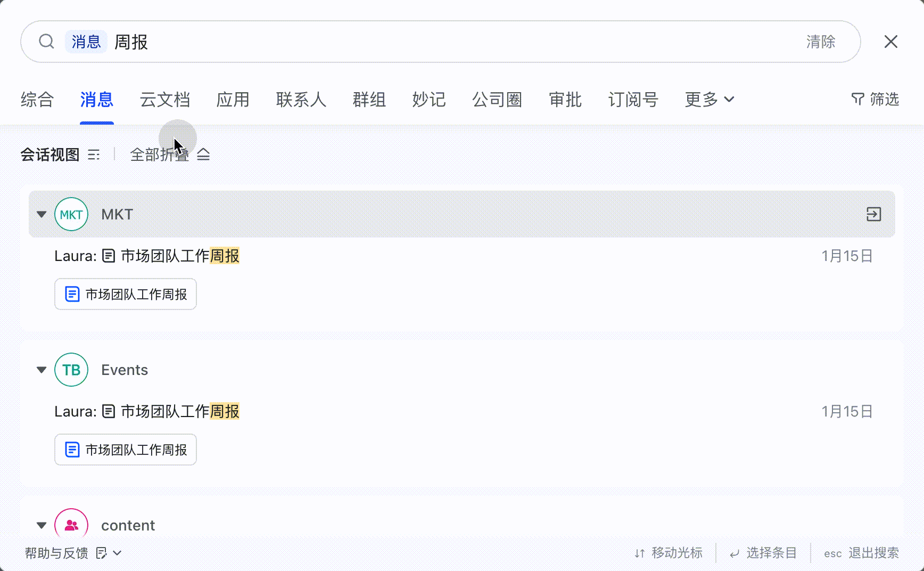Expand the 更多 tabs dropdown
This screenshot has width=924, height=571.
(x=709, y=99)
